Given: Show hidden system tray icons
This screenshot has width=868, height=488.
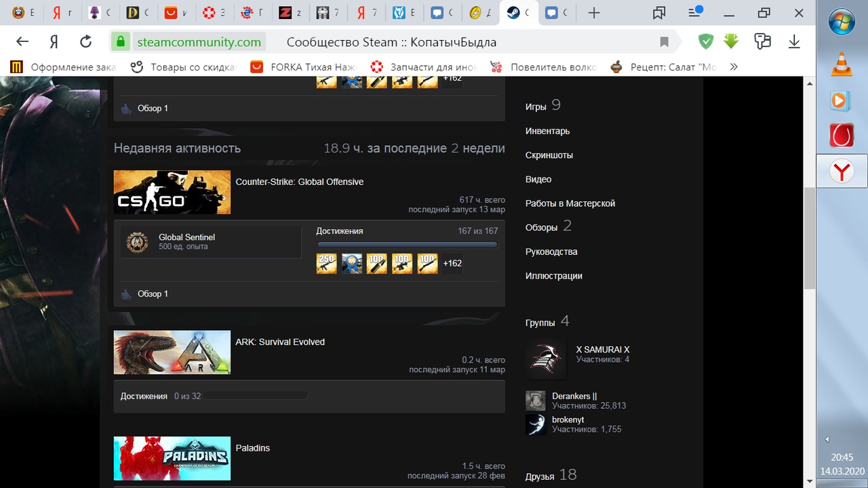Looking at the screenshot, I should click(827, 439).
